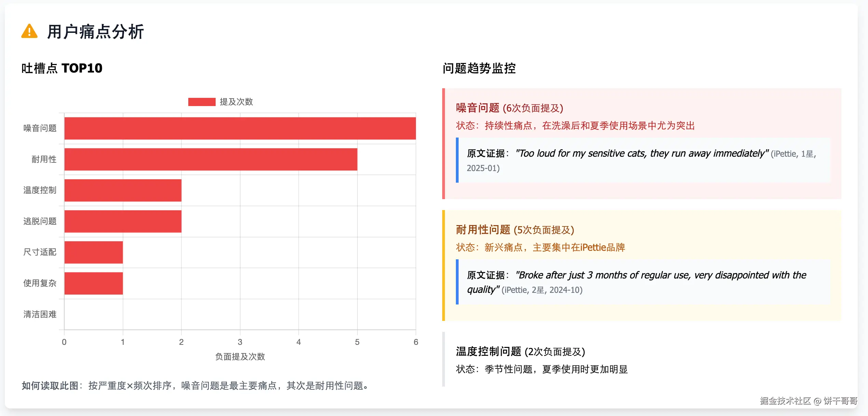The height and width of the screenshot is (416, 868).
Task: Click the 吐槽点 TOP10 section heading
Action: 62,68
